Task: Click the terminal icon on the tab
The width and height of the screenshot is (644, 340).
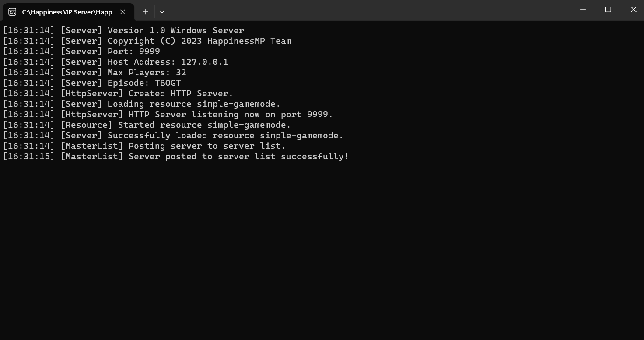Action: click(x=12, y=12)
